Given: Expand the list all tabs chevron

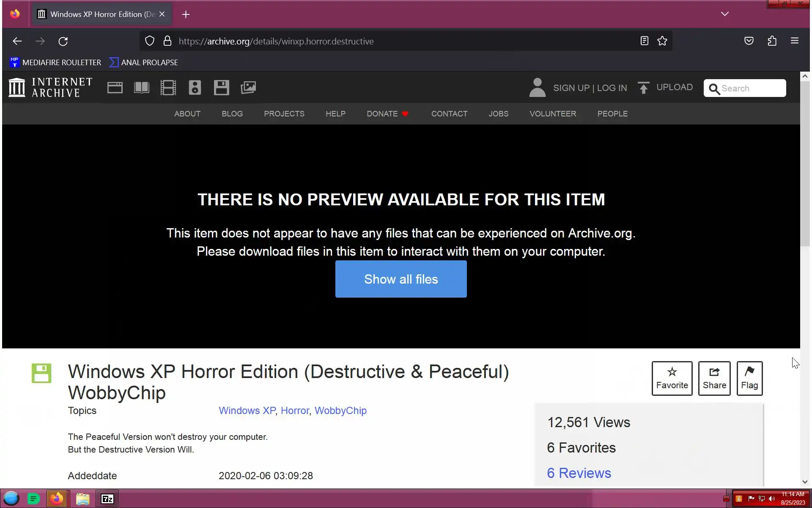Looking at the screenshot, I should coord(724,14).
